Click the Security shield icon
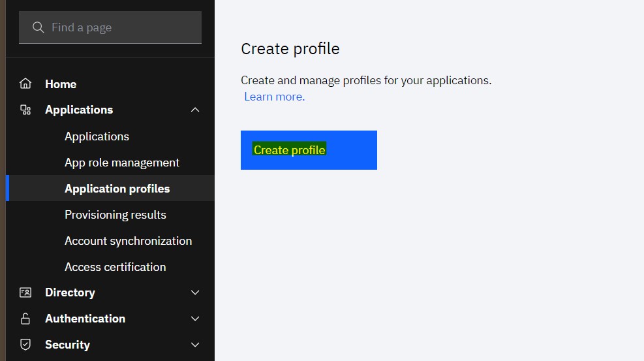Image resolution: width=644 pixels, height=361 pixels. click(x=25, y=345)
